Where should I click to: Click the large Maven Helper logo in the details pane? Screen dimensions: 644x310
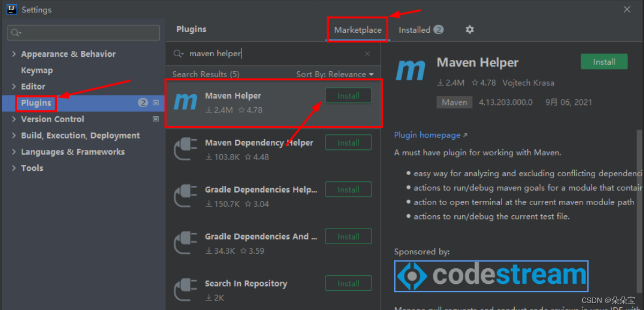point(411,71)
